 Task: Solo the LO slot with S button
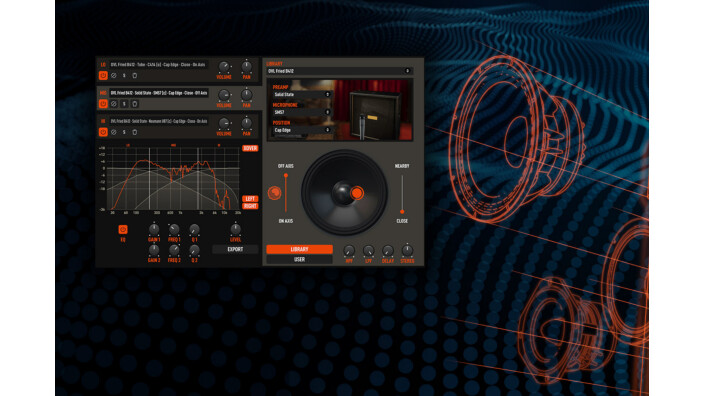[124, 75]
